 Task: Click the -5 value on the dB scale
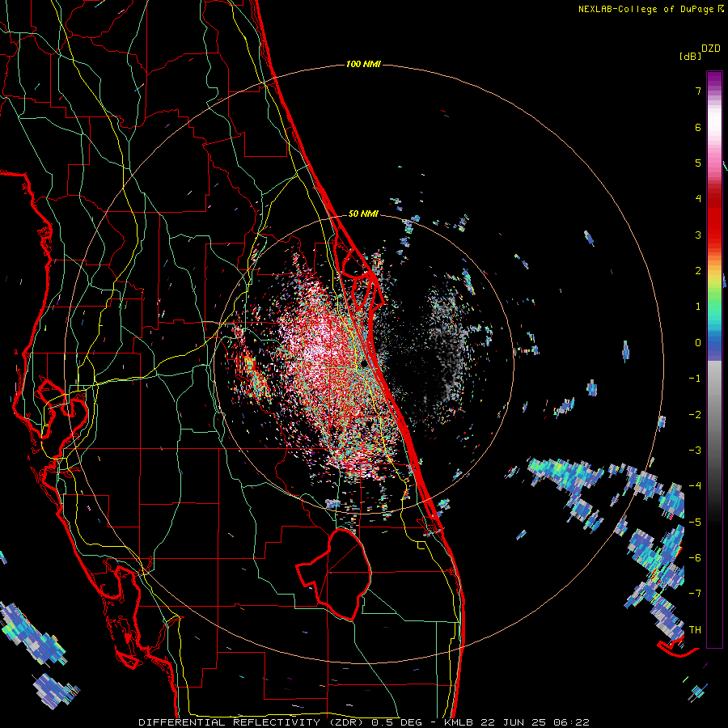(x=695, y=522)
